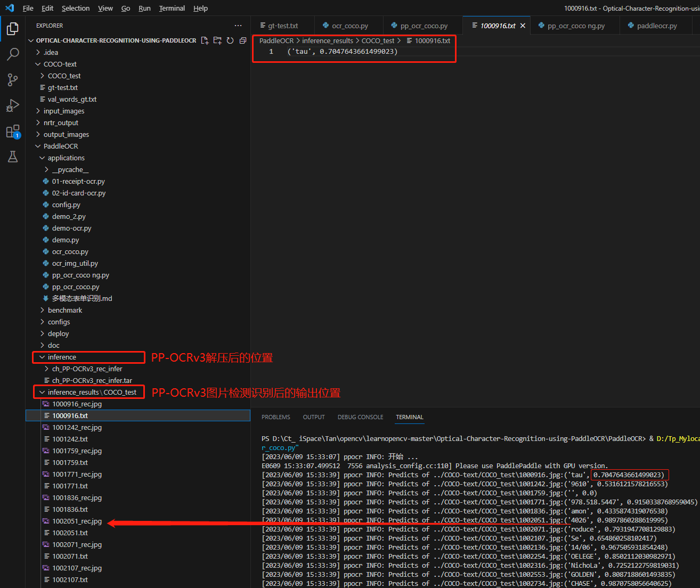Open 02-id-card-ocr.py file
This screenshot has height=588, width=700.
[138, 193]
